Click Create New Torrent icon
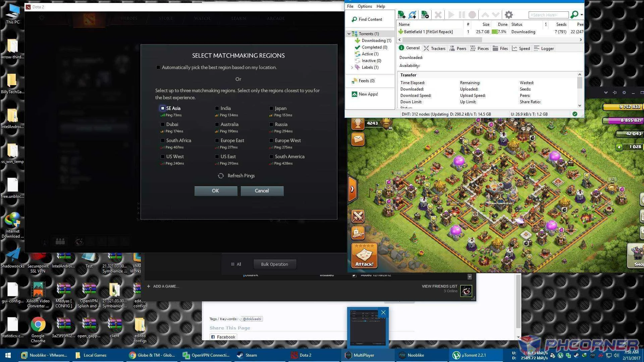 pyautogui.click(x=425, y=15)
